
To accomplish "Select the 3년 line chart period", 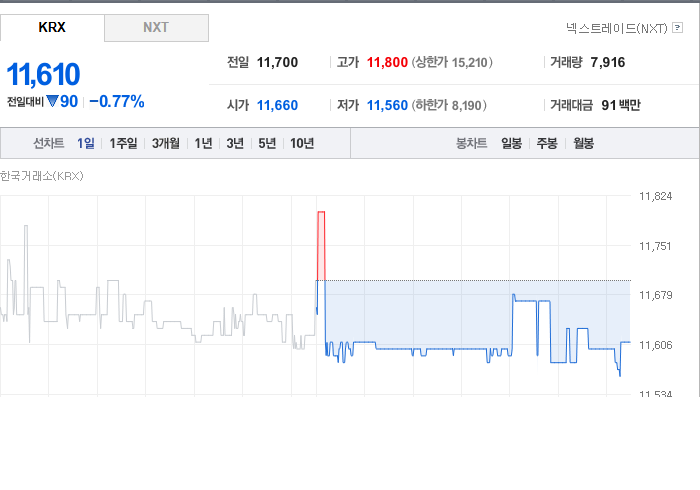I will [235, 143].
